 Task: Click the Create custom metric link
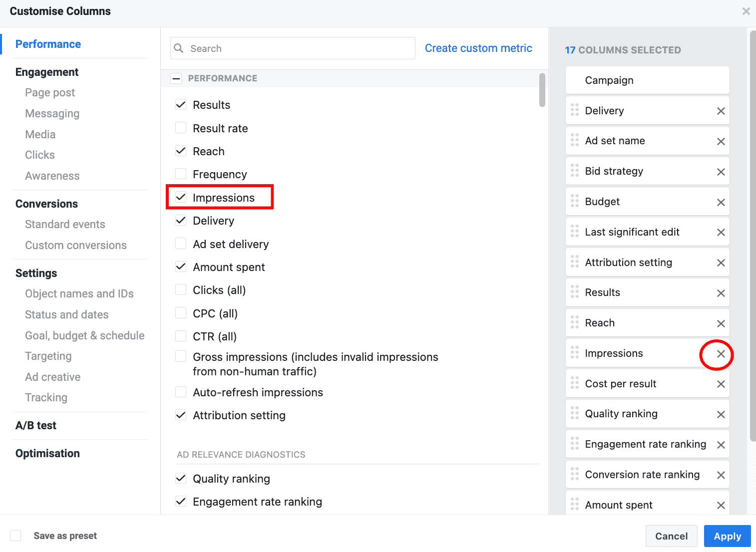(478, 48)
